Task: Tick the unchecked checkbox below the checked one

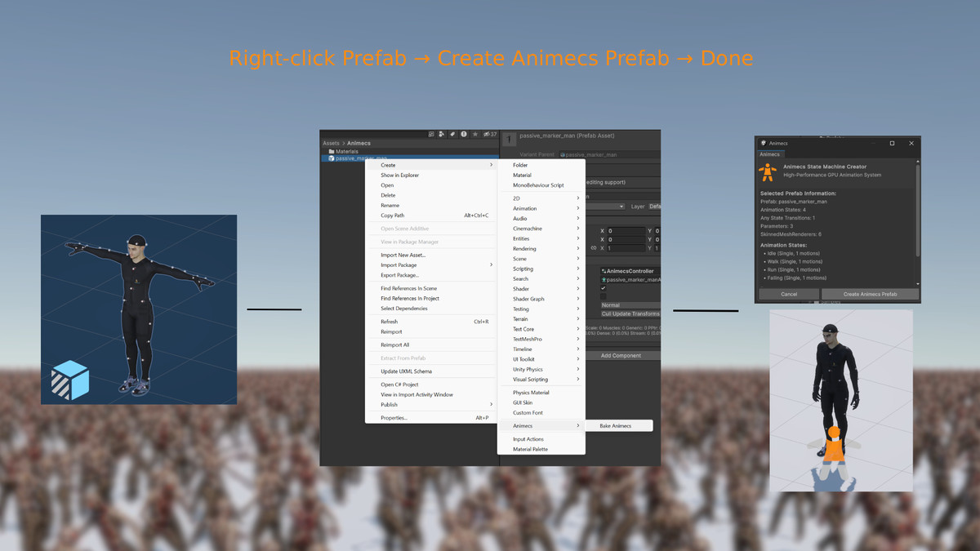Action: pos(603,296)
